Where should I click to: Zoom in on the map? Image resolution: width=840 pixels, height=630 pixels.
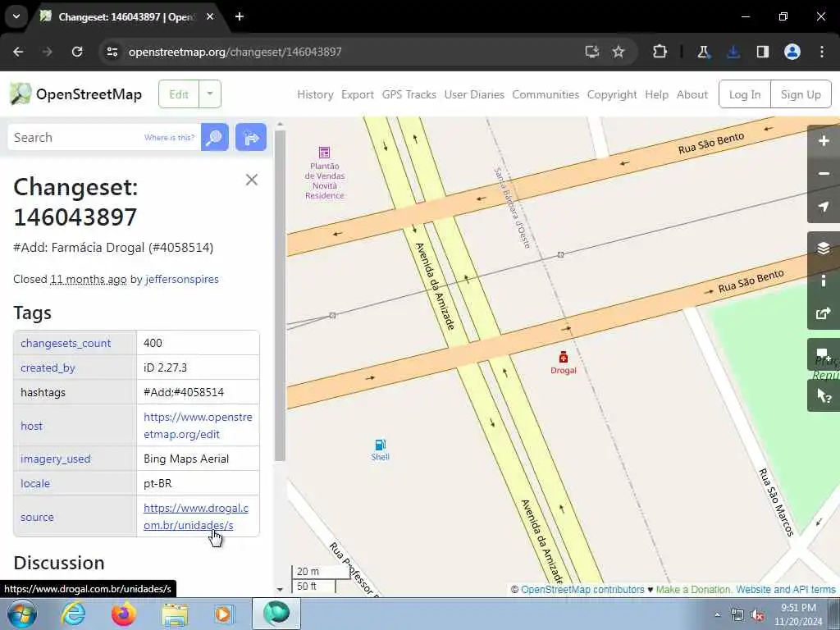(x=824, y=141)
